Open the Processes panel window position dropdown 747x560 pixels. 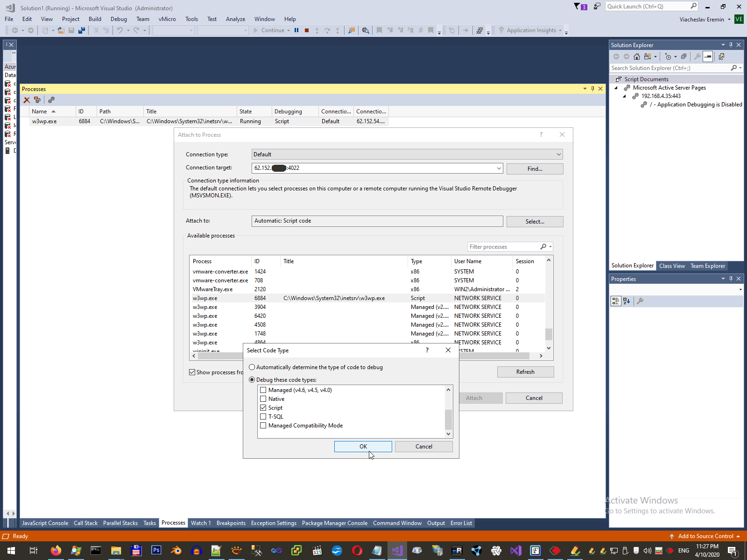585,89
